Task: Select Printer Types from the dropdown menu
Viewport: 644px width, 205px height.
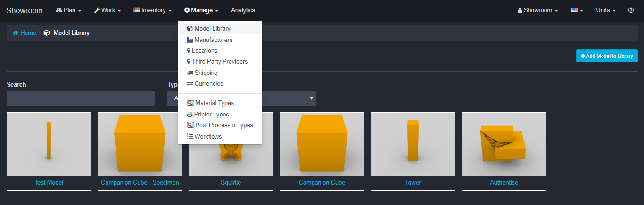Action: coord(211,115)
